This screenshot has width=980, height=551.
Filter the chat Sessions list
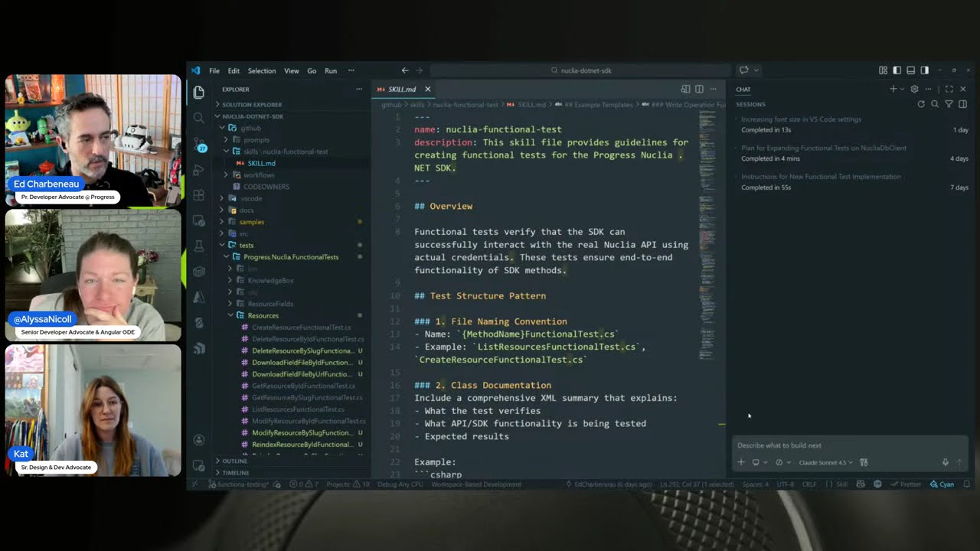click(x=949, y=104)
